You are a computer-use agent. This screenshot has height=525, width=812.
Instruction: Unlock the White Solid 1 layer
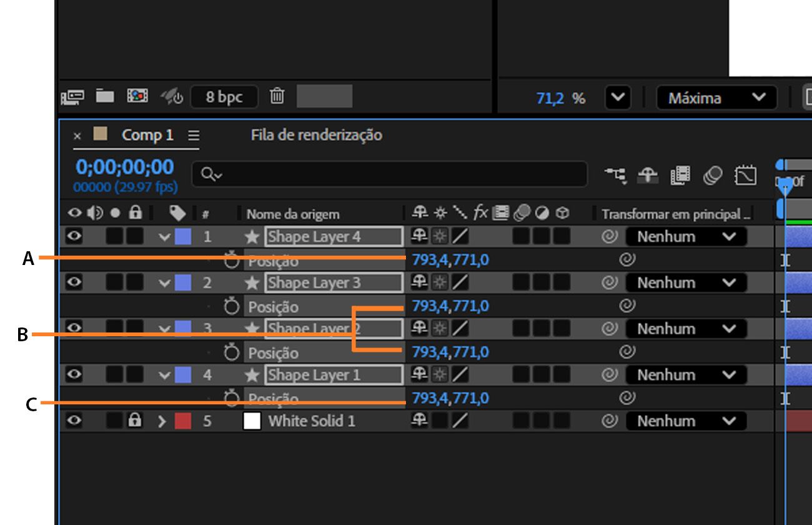tap(134, 421)
